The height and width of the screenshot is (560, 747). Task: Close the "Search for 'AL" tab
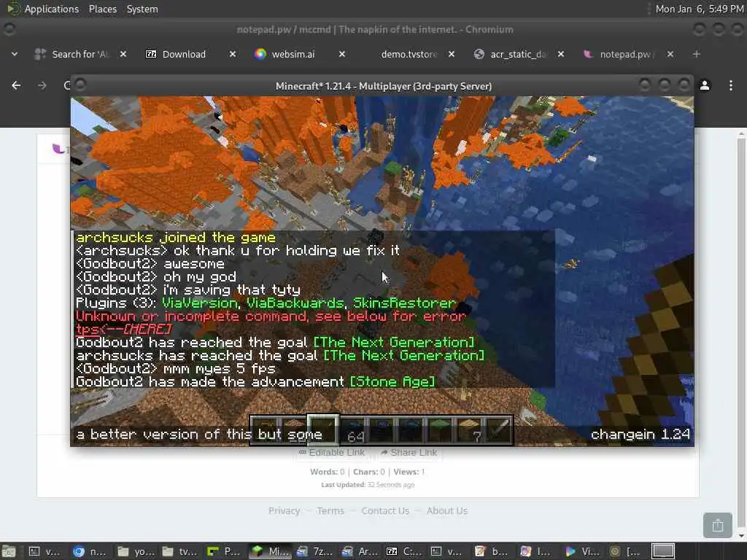[123, 54]
